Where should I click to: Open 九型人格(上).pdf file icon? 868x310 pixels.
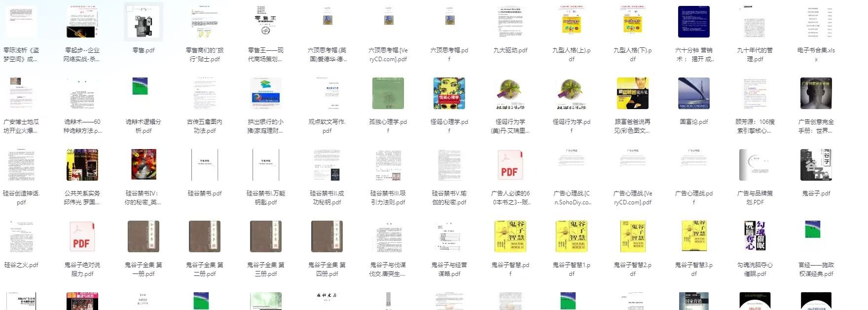click(571, 22)
